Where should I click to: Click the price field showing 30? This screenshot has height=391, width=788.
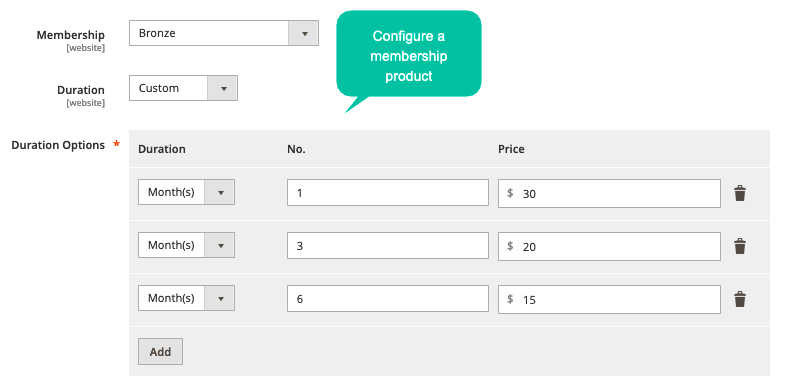point(609,193)
